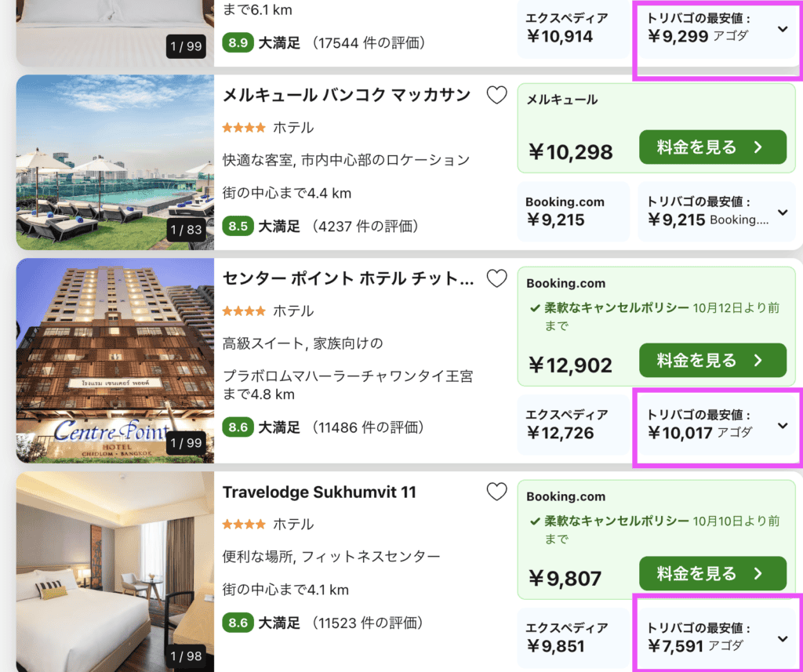The image size is (803, 672).
Task: Click 料金を見る for メルキュール ¥10,298 offer
Action: pos(713,147)
